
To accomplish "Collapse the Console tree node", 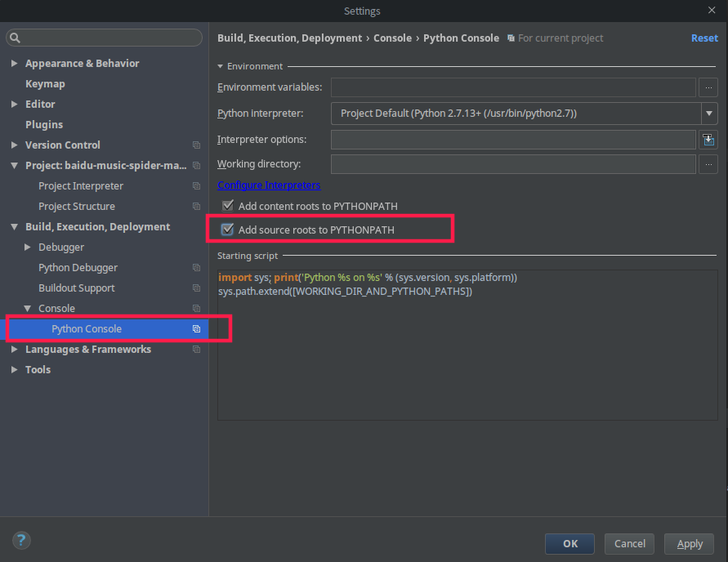I will pyautogui.click(x=28, y=309).
